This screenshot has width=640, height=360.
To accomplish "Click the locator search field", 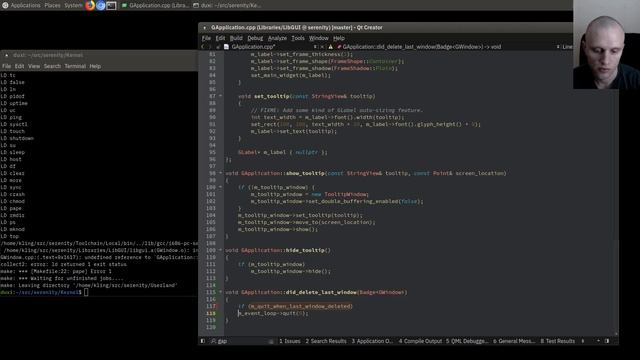I will tap(241, 341).
